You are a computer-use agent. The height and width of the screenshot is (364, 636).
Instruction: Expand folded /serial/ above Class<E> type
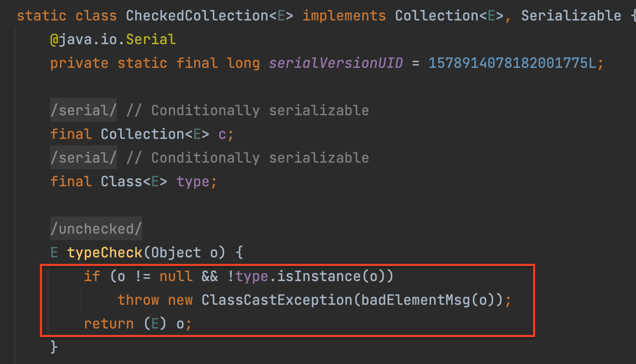pyautogui.click(x=84, y=158)
